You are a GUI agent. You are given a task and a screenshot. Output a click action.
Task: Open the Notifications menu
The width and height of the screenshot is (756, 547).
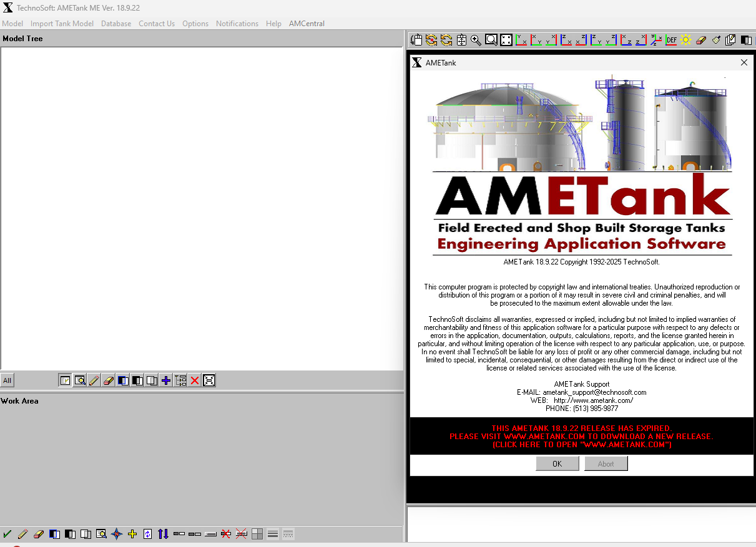click(x=237, y=24)
